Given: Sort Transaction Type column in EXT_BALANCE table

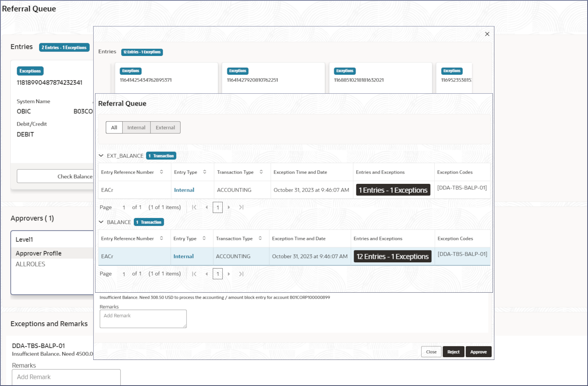Looking at the screenshot, I should point(261,172).
